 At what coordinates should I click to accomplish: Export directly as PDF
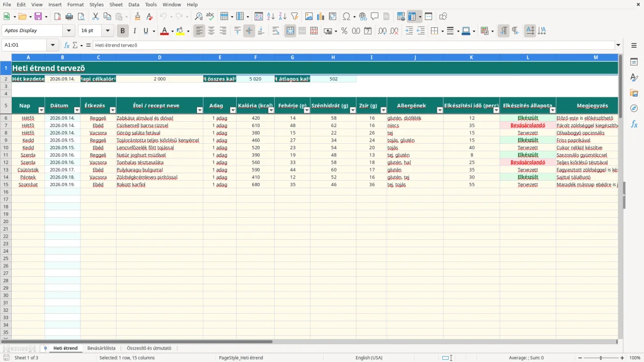57,17
